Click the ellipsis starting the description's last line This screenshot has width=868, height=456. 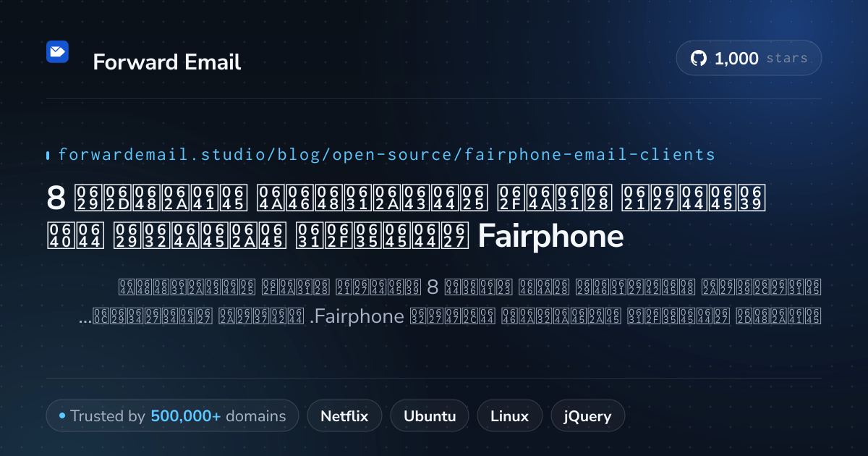(84, 320)
